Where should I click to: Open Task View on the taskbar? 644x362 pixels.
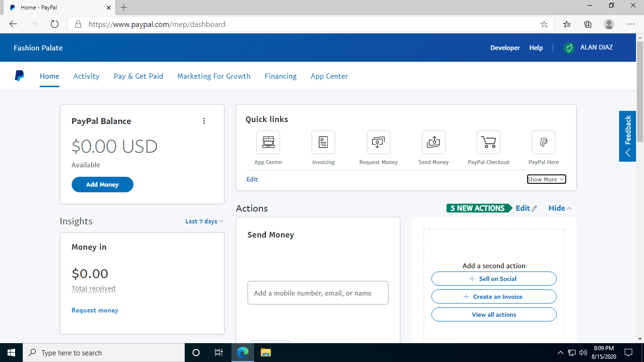(219, 353)
